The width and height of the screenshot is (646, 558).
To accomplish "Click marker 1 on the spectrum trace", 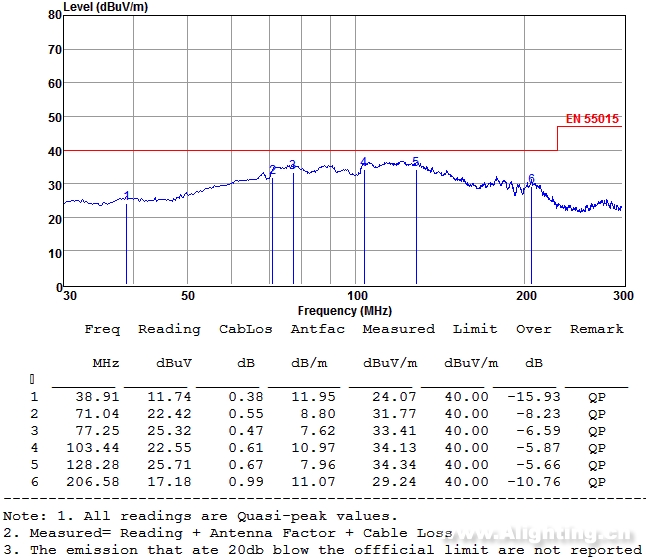I will 126,195.
